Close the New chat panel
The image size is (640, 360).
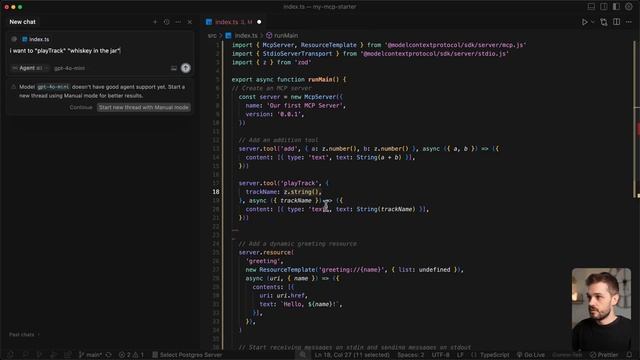click(190, 22)
